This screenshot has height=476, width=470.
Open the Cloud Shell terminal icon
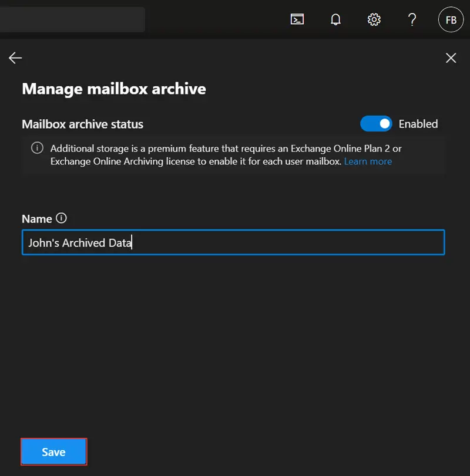coord(297,19)
